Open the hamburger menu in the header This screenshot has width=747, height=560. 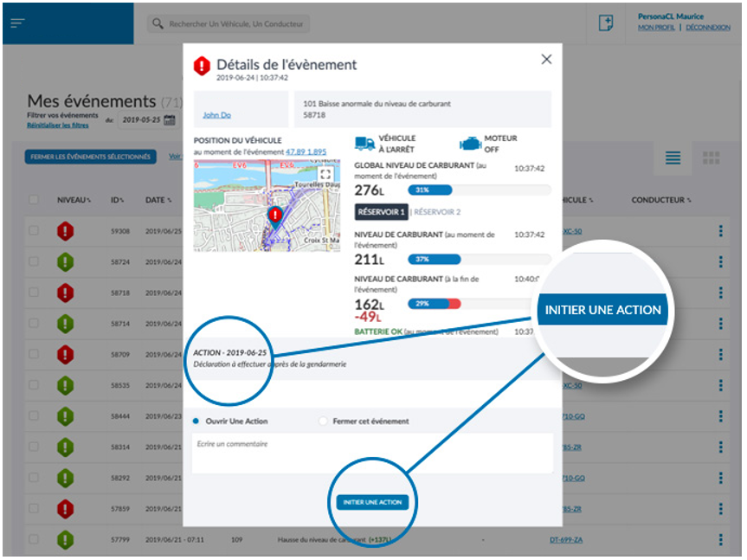click(18, 23)
